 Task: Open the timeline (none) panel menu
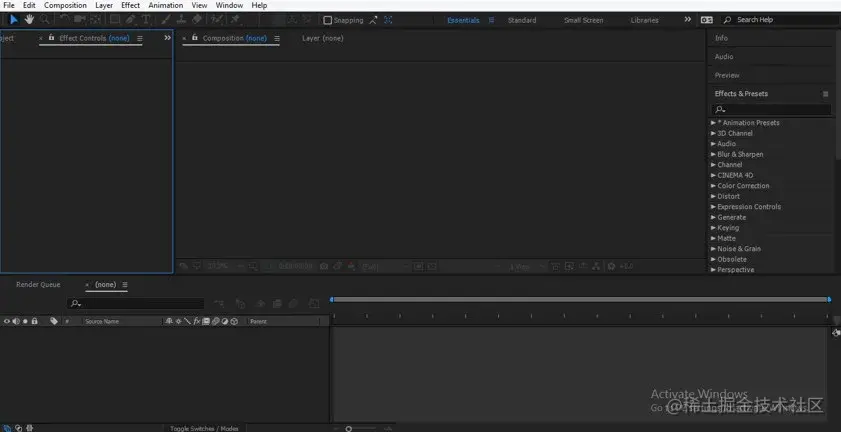(125, 284)
